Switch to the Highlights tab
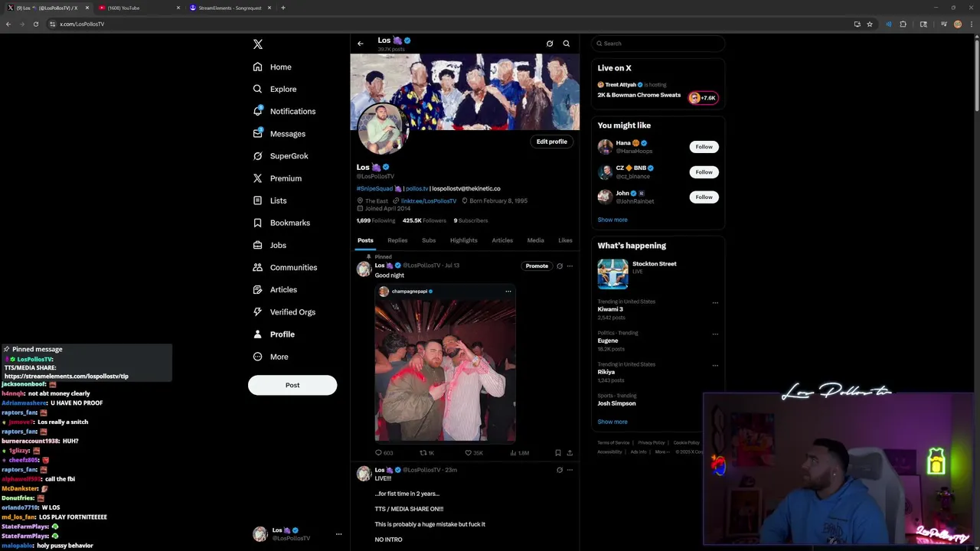 [x=463, y=240]
